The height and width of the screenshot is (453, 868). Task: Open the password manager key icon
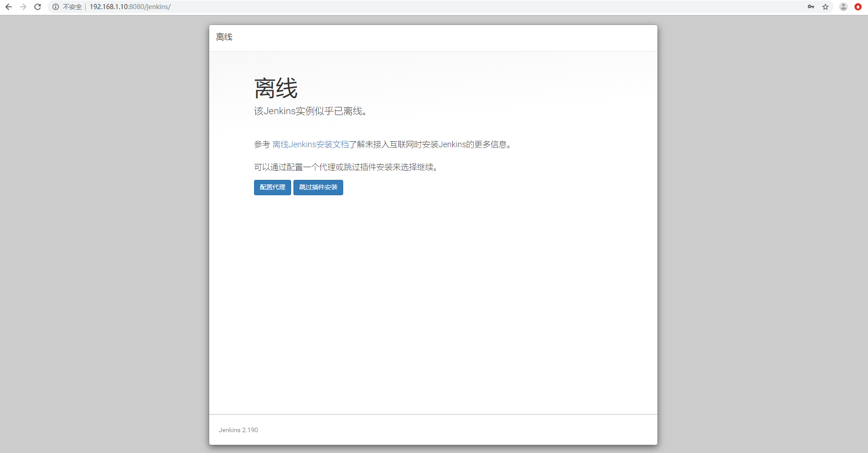coord(810,7)
